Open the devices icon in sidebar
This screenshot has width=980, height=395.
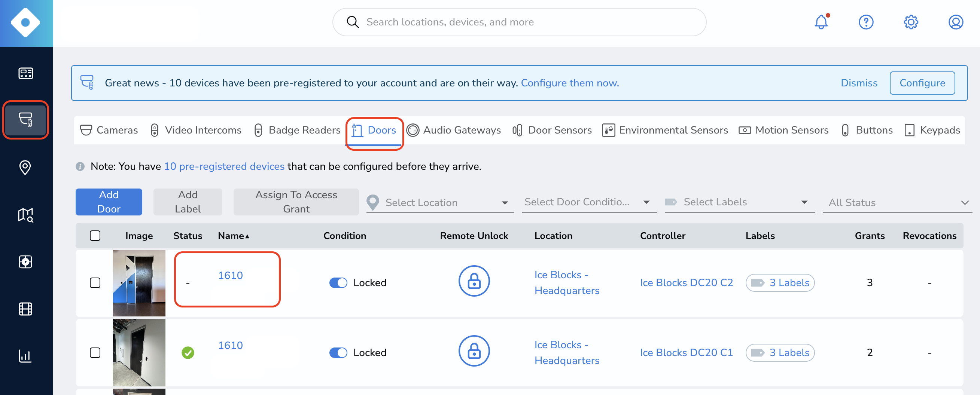(25, 120)
